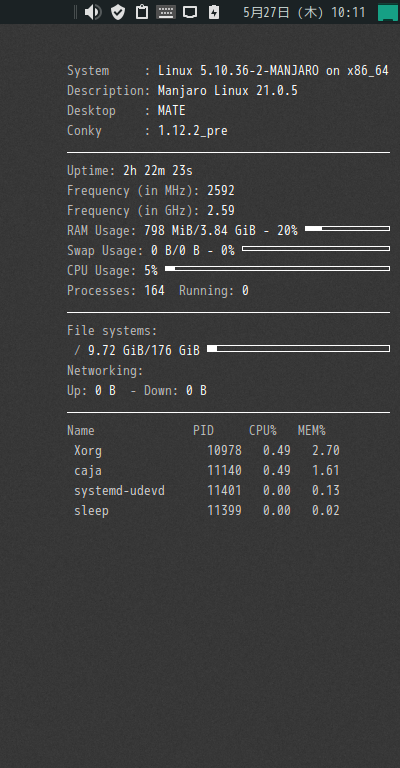Click the 'MEM%' column header
The height and width of the screenshot is (768, 400).
pos(312,431)
